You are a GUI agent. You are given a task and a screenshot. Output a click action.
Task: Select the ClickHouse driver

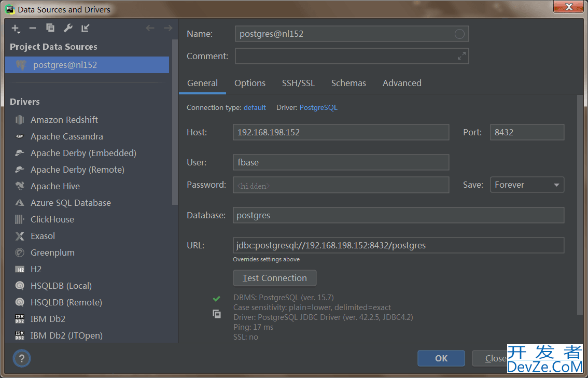point(52,219)
